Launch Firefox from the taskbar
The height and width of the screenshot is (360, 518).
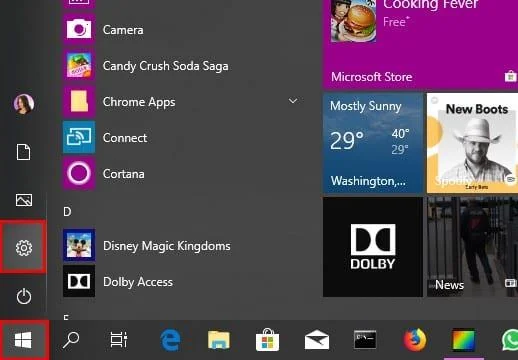415,340
